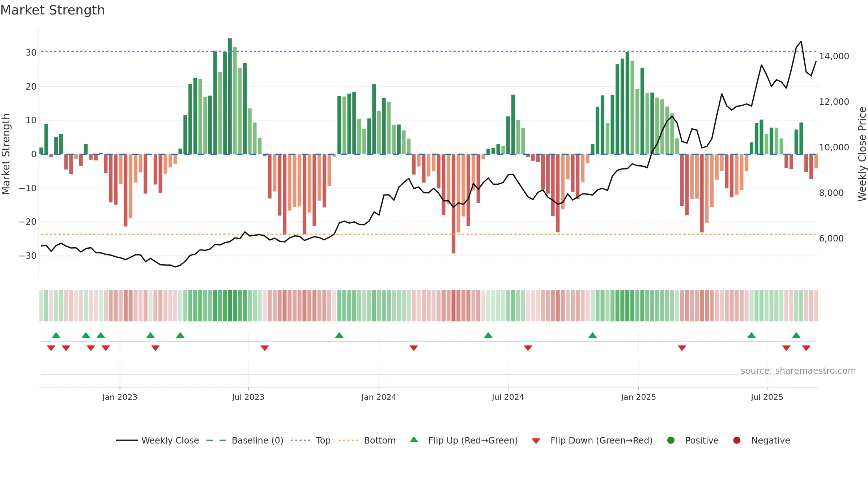Screen dimensions: 868x488
Task: Click the Jan 2025 axis label
Action: [638, 397]
